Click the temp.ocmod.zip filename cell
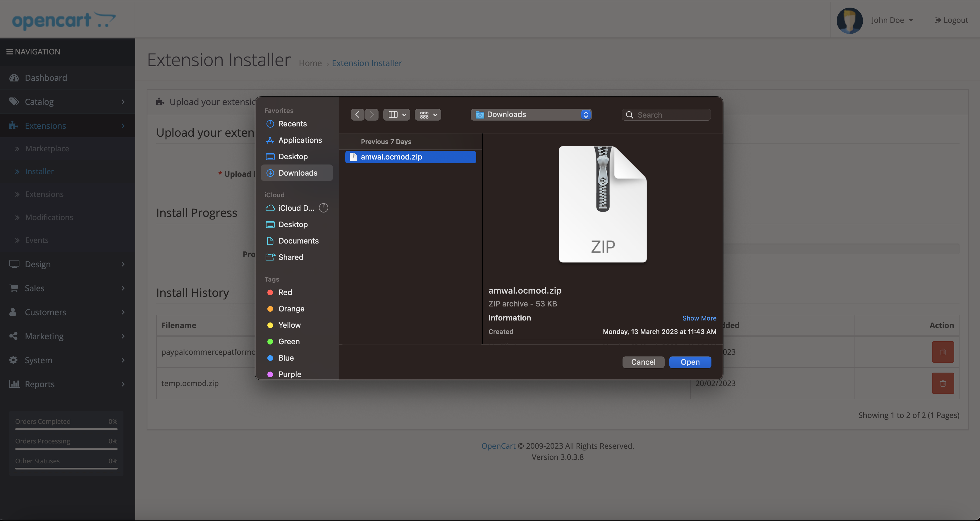The width and height of the screenshot is (980, 521). click(190, 383)
